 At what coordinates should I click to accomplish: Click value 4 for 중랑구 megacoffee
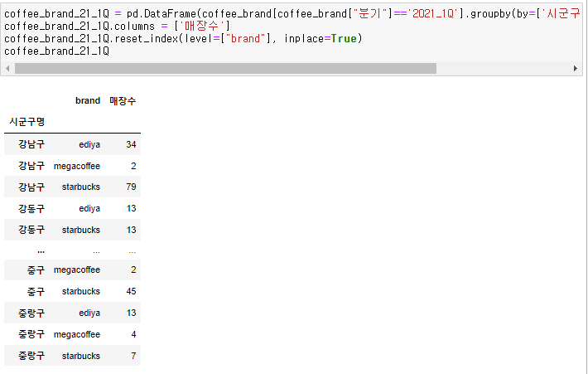click(133, 334)
